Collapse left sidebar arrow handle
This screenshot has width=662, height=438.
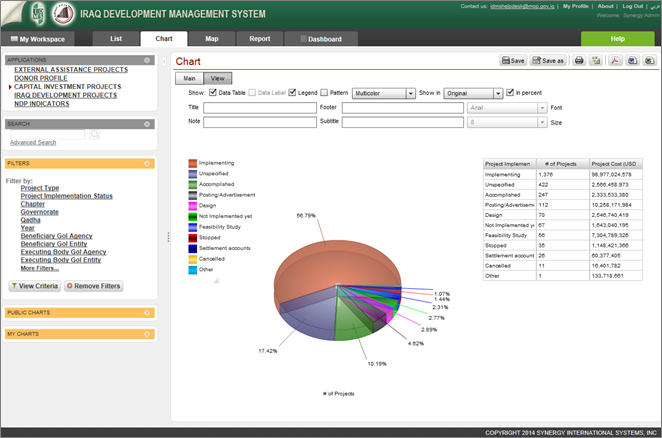click(164, 62)
